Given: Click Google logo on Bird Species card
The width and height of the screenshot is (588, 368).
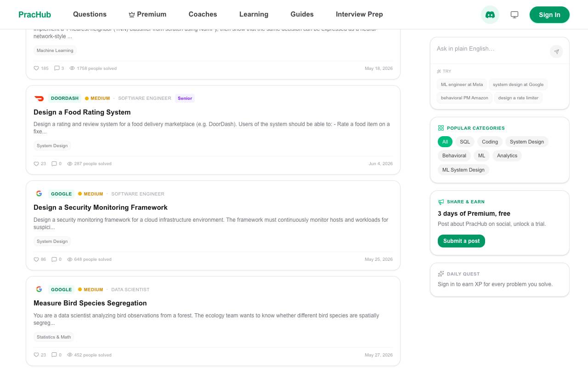Looking at the screenshot, I should 39,289.
